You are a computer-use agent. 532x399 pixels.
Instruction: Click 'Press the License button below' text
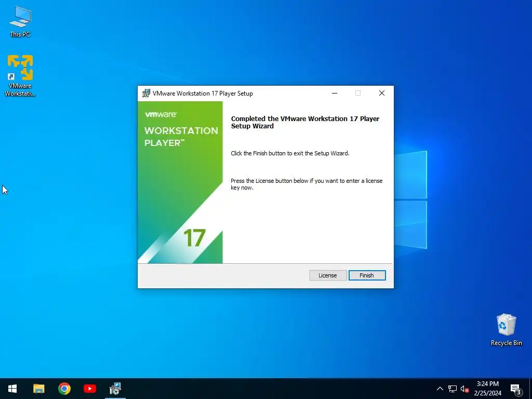307,184
